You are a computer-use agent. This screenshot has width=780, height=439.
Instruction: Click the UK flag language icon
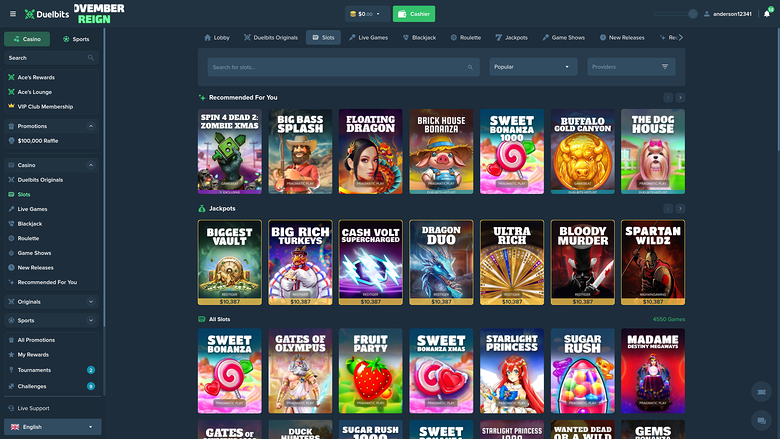[x=15, y=427]
